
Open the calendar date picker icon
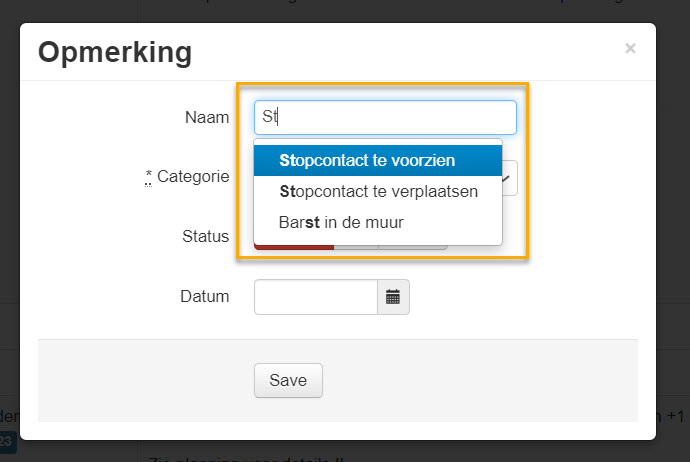tap(393, 297)
